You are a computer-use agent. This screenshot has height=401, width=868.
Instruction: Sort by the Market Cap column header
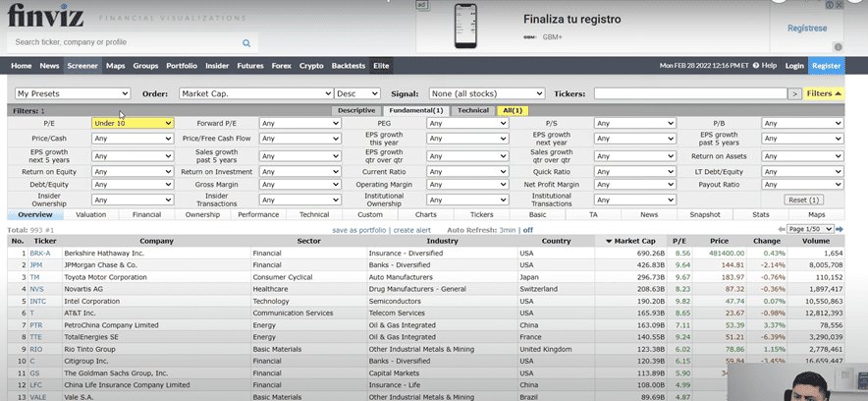tap(628, 241)
